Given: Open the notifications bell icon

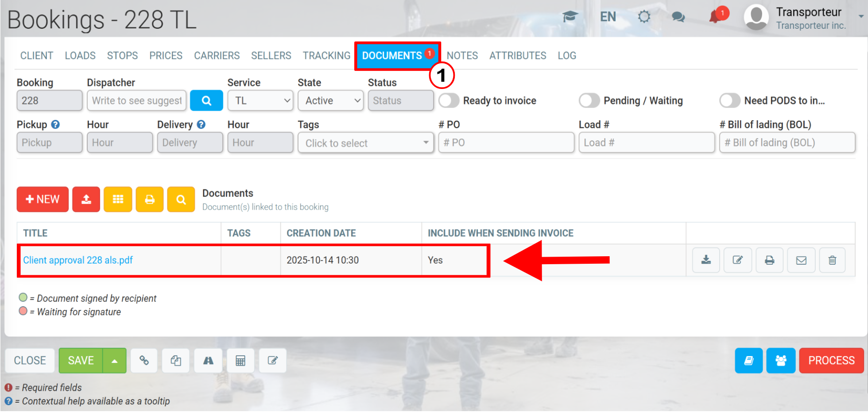Looking at the screenshot, I should [716, 17].
